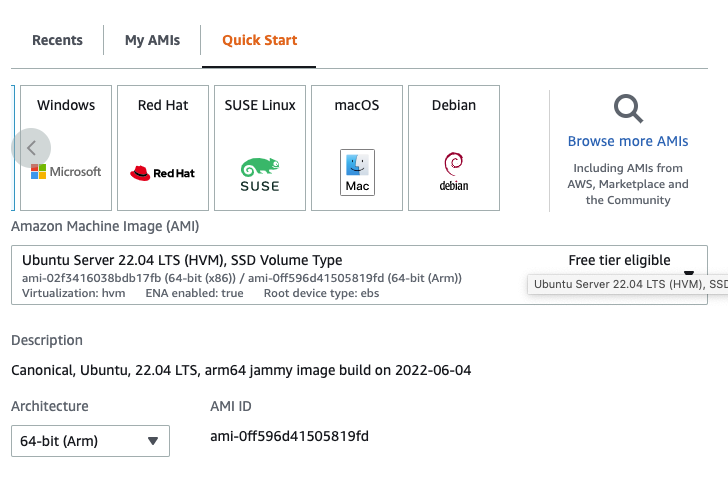Open the 64-bit (Arm) architecture dropdown

(91, 441)
